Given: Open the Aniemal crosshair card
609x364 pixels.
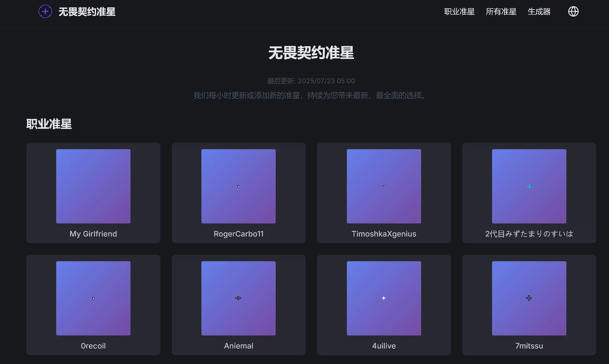Looking at the screenshot, I should pos(238,305).
